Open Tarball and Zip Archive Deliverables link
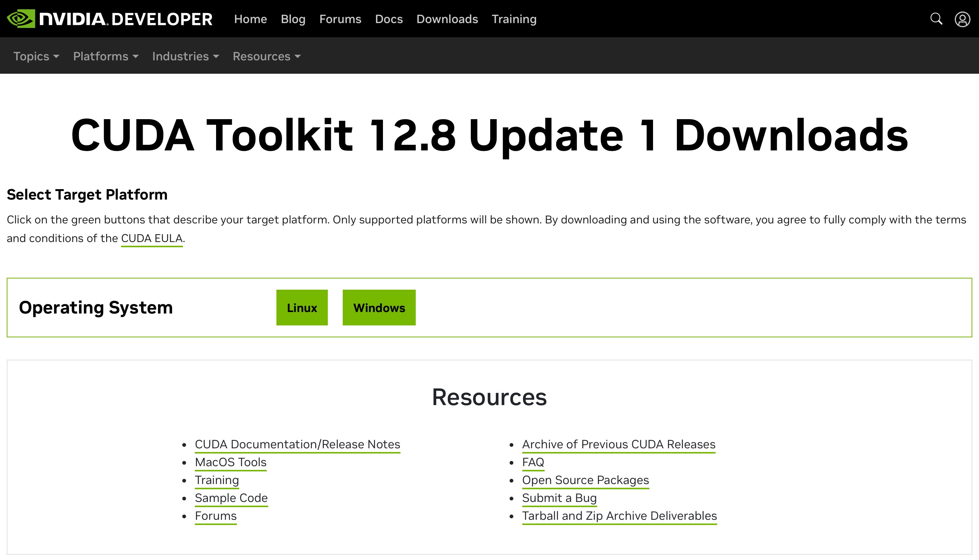Screen dimensions: 979x560 tap(620, 516)
